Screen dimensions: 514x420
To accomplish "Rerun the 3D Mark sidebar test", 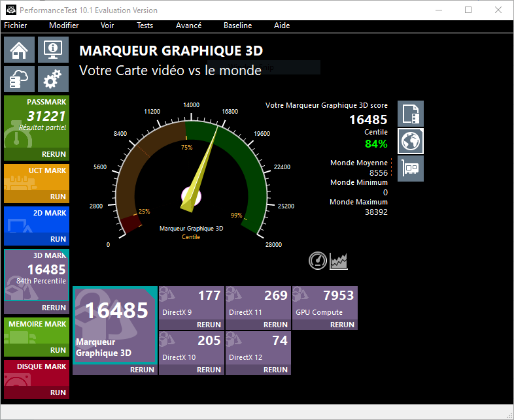I will point(54,308).
